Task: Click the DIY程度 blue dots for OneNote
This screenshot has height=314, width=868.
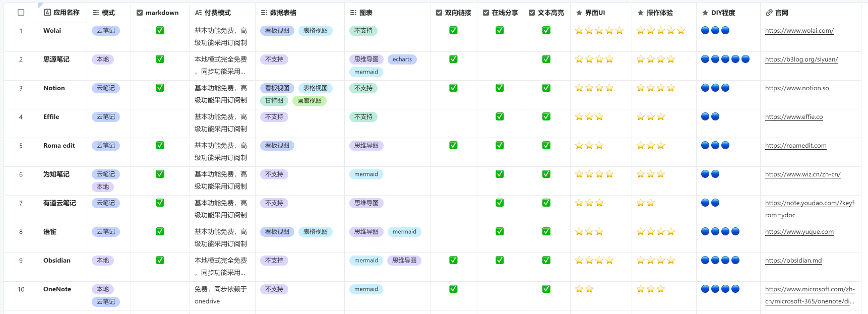Action: point(720,289)
